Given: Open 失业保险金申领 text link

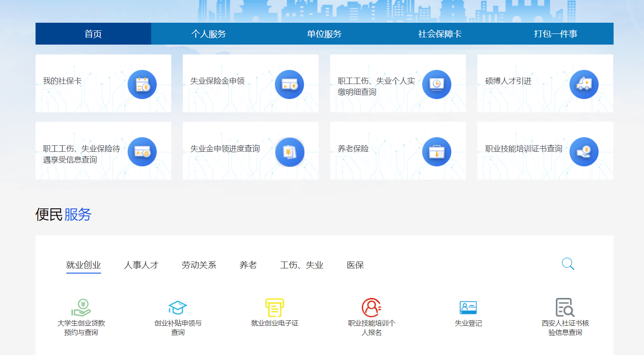Looking at the screenshot, I should 218,81.
